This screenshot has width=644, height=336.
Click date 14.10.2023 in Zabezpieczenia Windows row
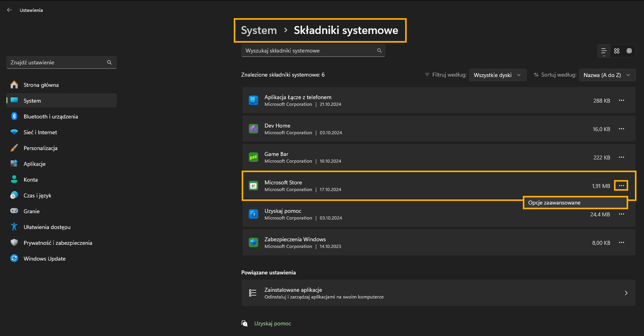tap(330, 246)
